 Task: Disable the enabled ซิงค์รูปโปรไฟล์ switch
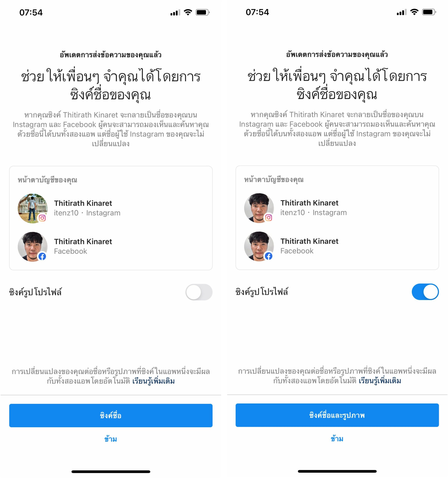(425, 292)
